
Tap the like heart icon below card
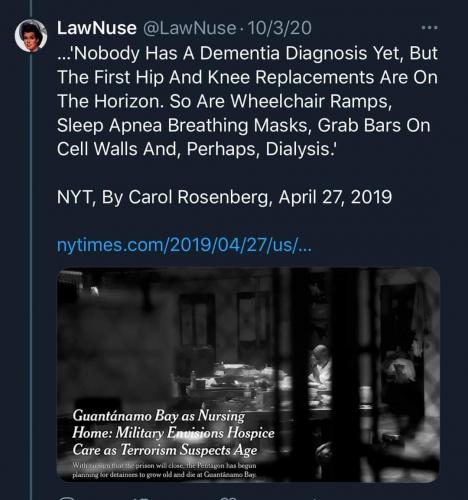(x=230, y=498)
